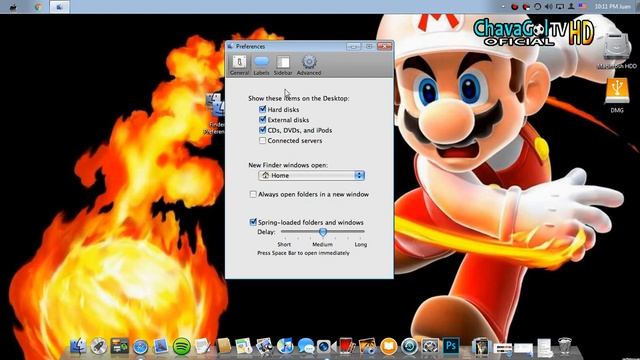Click the AirPlay display menu bar icon

(560, 7)
